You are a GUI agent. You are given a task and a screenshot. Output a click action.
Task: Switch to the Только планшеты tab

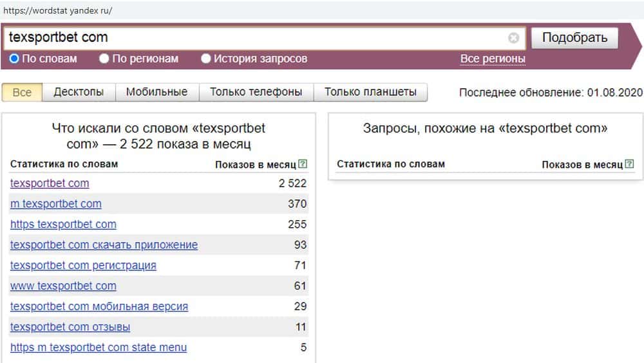370,92
